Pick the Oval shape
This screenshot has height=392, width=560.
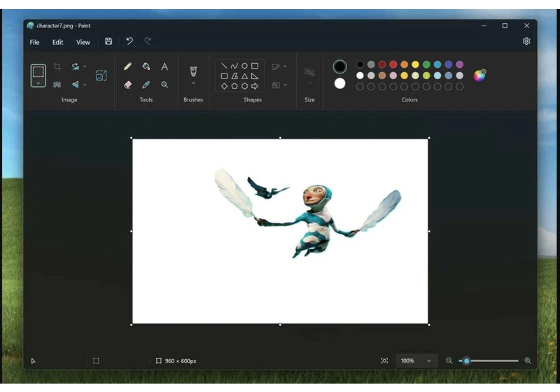pyautogui.click(x=244, y=66)
